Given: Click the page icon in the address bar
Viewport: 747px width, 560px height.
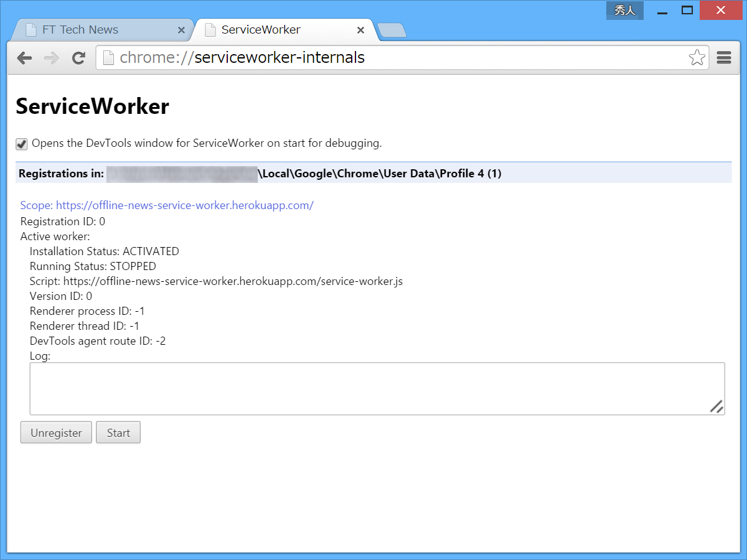Looking at the screenshot, I should [108, 58].
